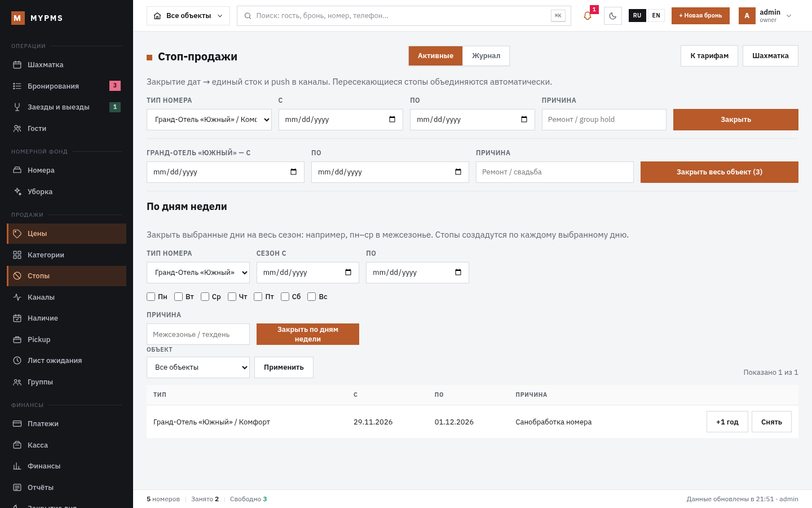This screenshot has height=508, width=812.
Task: Click the Межсезонье / техдень reason field
Action: (x=198, y=334)
